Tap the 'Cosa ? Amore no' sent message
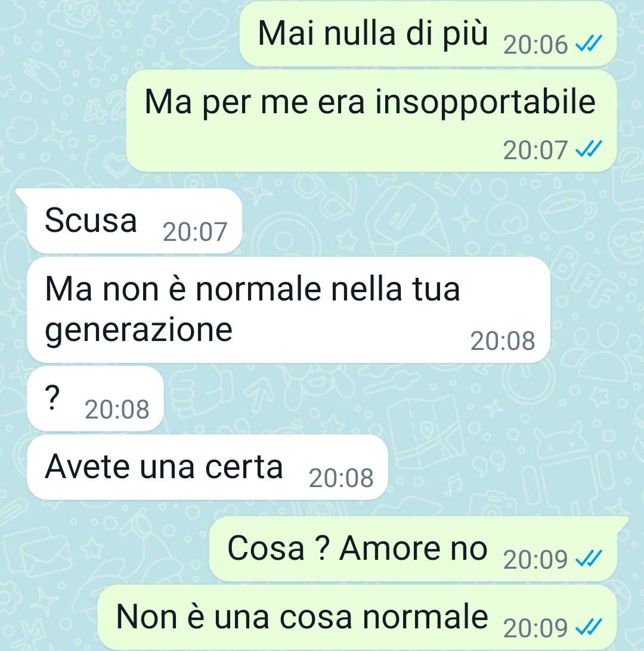 pyautogui.click(x=413, y=549)
